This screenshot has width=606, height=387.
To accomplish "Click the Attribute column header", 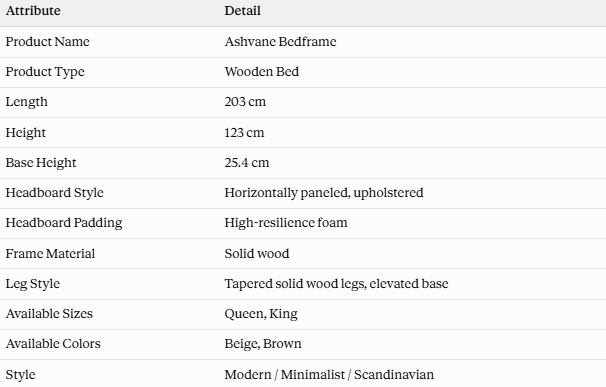I will pos(33,10).
